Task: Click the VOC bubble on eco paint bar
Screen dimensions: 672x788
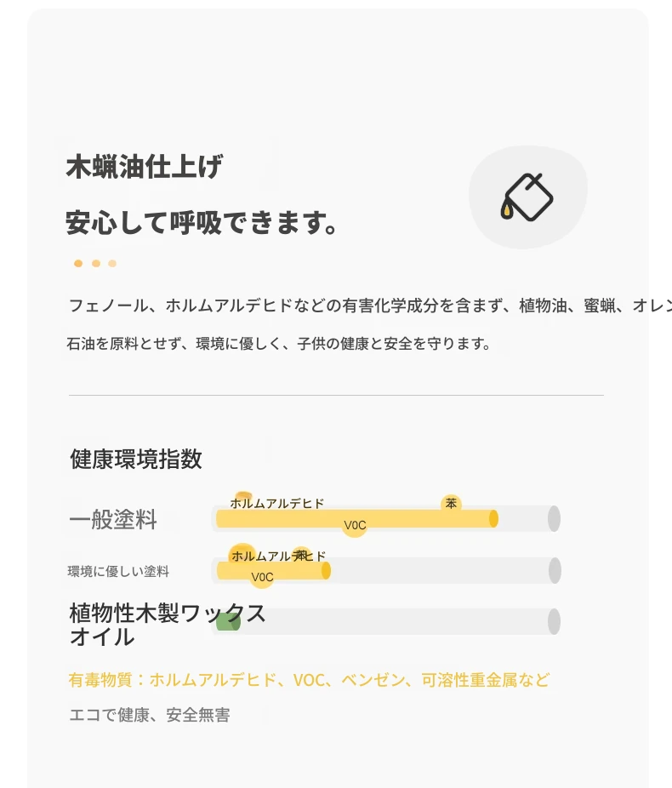Action: [x=262, y=577]
